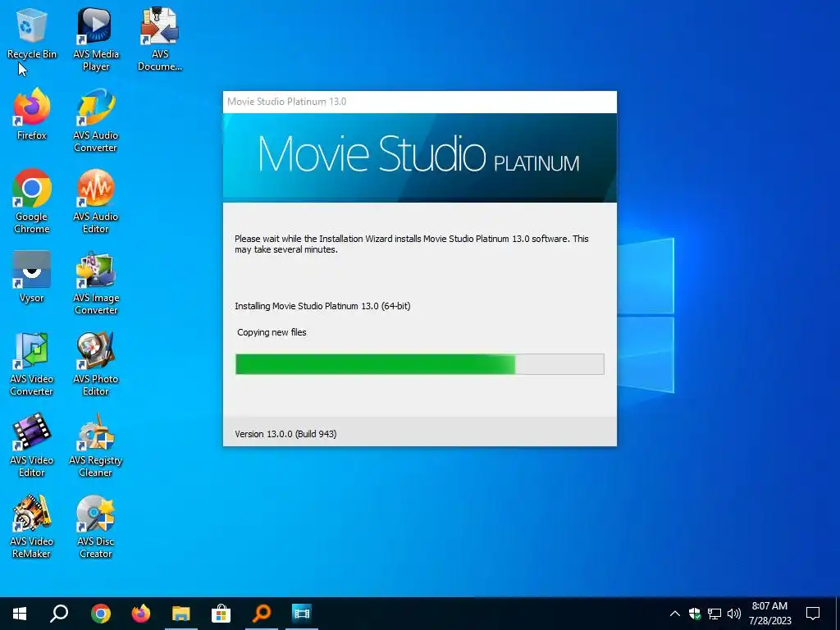
Task: Select the AVS Image Converter shortcut
Action: 96,283
